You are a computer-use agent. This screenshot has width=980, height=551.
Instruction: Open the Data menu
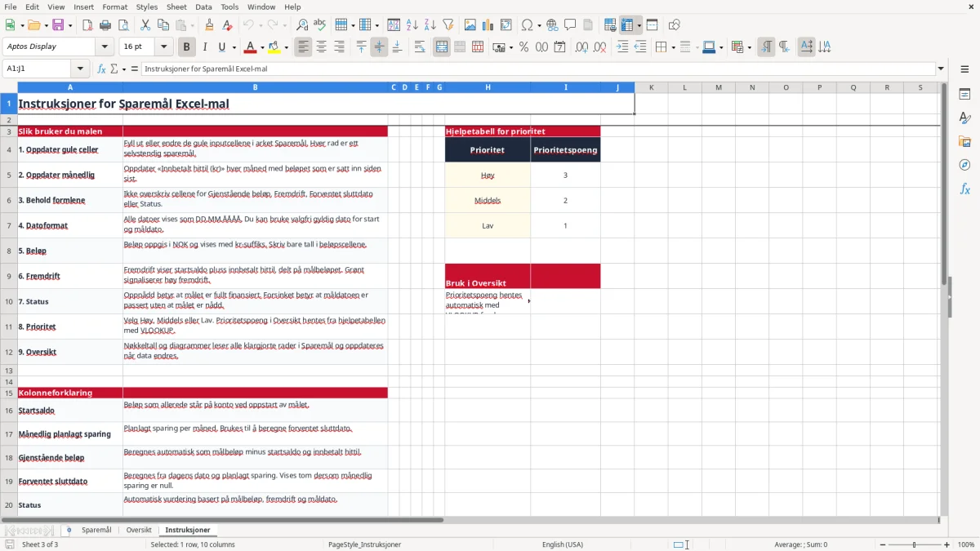203,7
